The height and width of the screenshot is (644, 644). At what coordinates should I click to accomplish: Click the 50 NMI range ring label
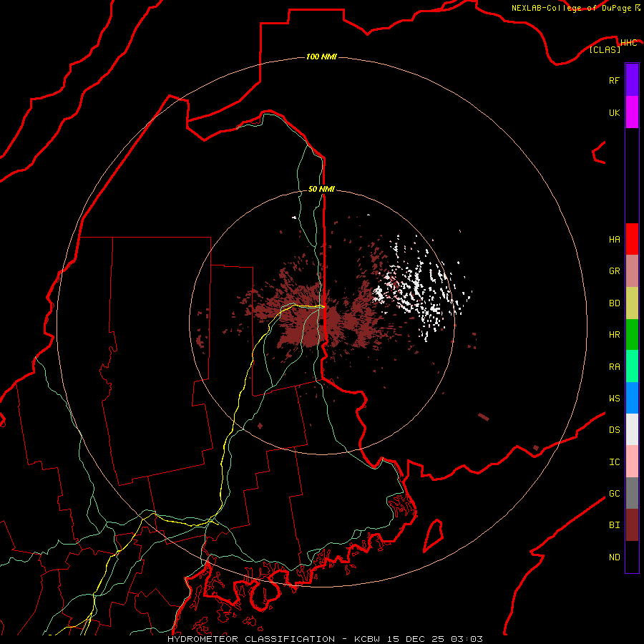coord(321,189)
